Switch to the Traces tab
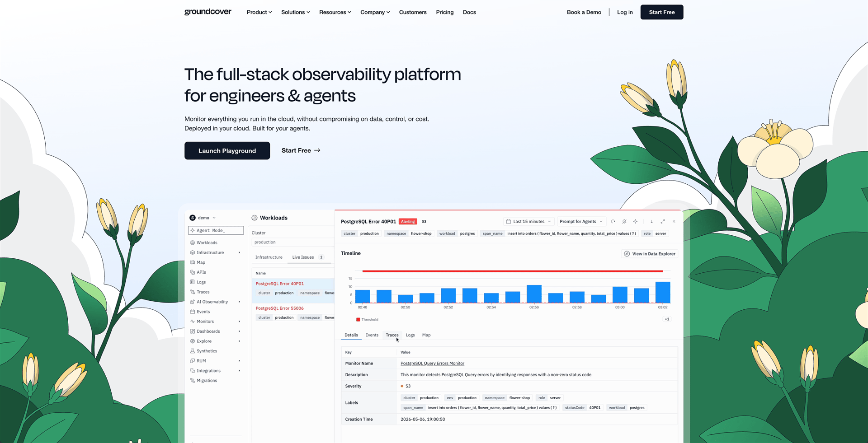868x443 pixels. click(x=392, y=335)
